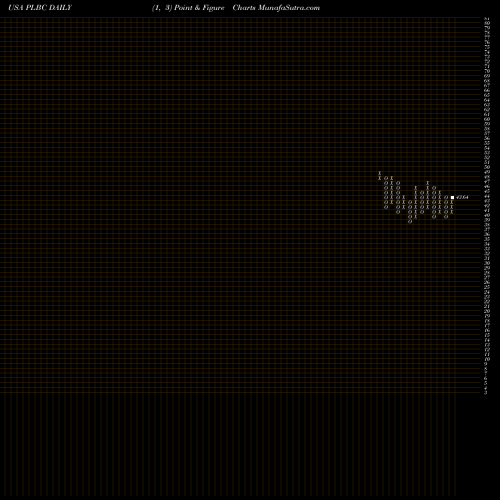This screenshot has height=500, width=500.
Task: Click the "Charts MunafaSutra.com" text
Action: coord(276,8)
